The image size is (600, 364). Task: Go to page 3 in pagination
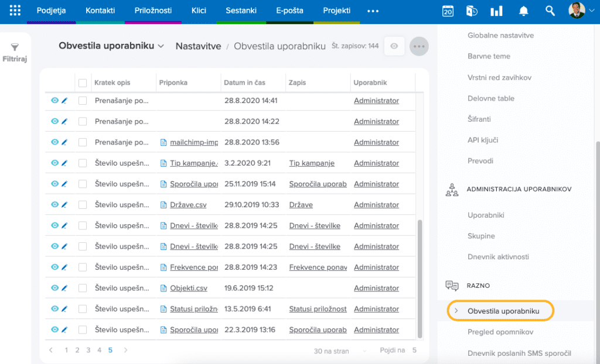coord(88,350)
